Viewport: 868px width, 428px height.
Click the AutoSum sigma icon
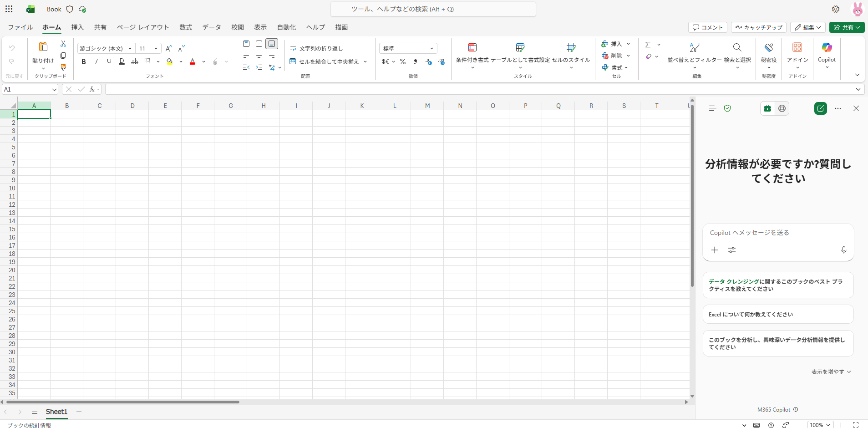[648, 45]
